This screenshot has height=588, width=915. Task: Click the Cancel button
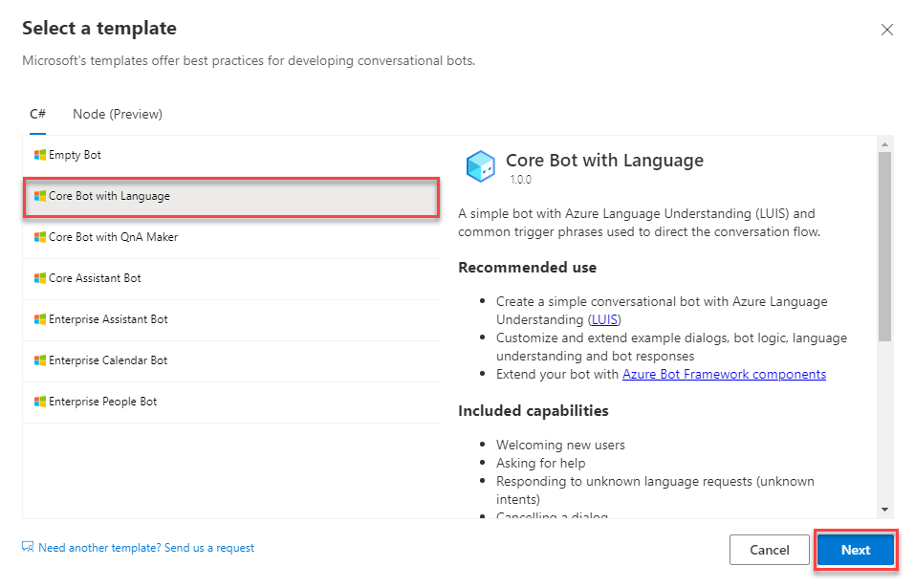[x=769, y=550]
